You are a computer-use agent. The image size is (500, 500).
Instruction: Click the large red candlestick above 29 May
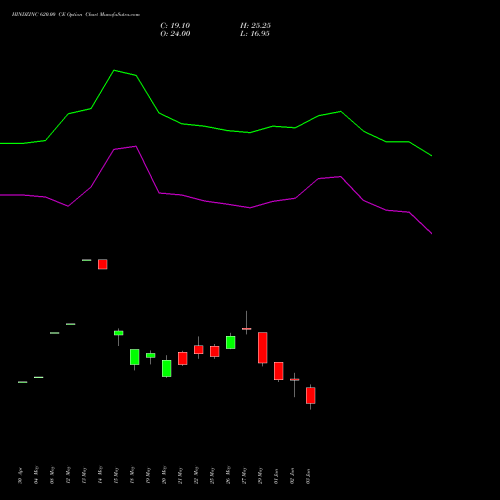point(263,348)
